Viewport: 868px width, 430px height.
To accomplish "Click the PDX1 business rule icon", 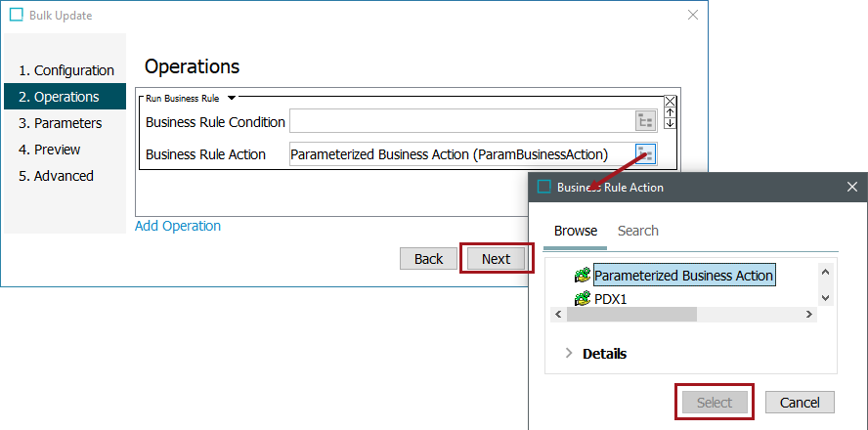I will click(583, 299).
